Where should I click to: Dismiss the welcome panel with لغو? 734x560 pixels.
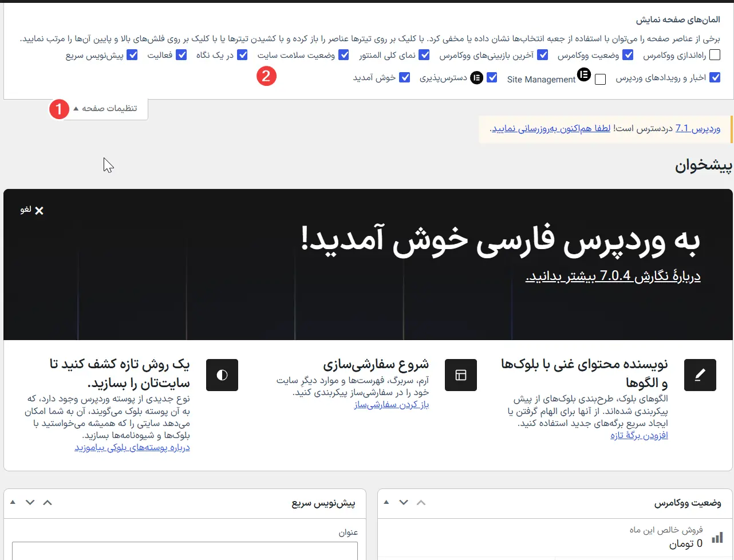click(32, 210)
